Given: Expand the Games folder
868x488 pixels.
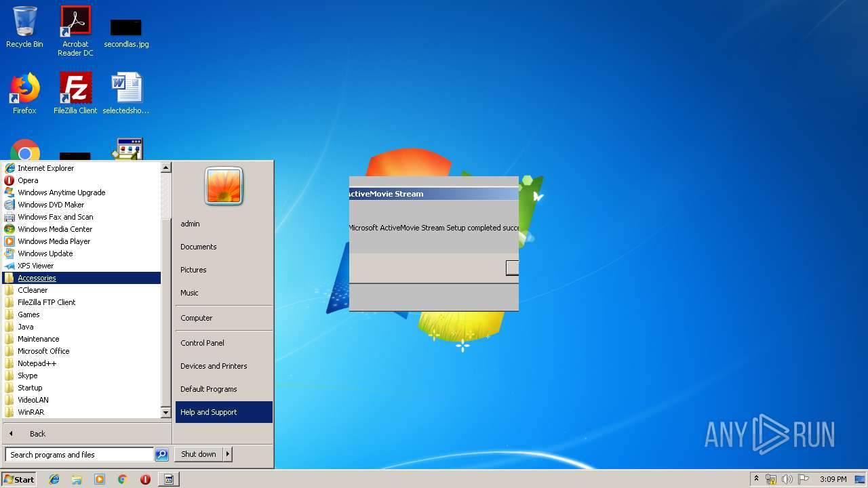Looking at the screenshot, I should 81,314.
